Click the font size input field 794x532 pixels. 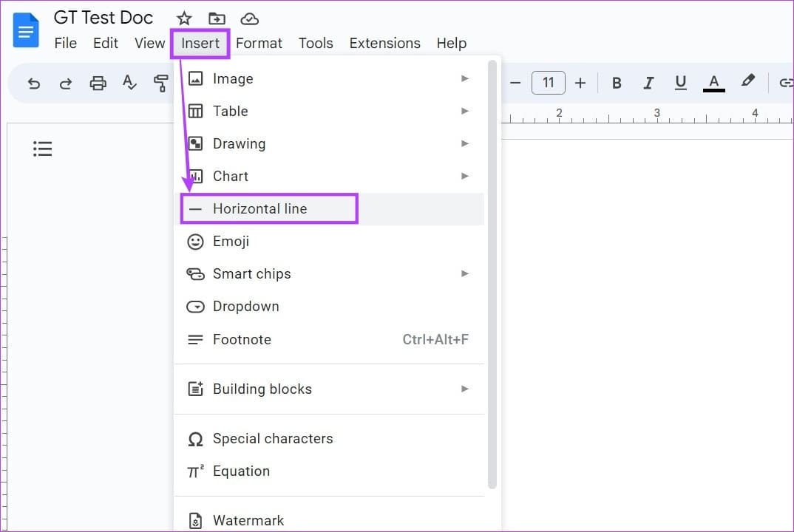point(548,83)
